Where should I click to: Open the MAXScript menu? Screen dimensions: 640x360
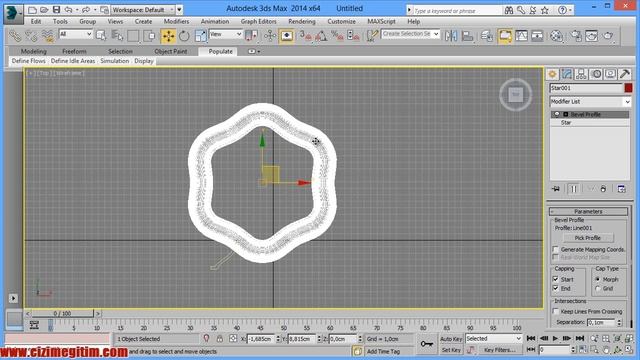(381, 21)
